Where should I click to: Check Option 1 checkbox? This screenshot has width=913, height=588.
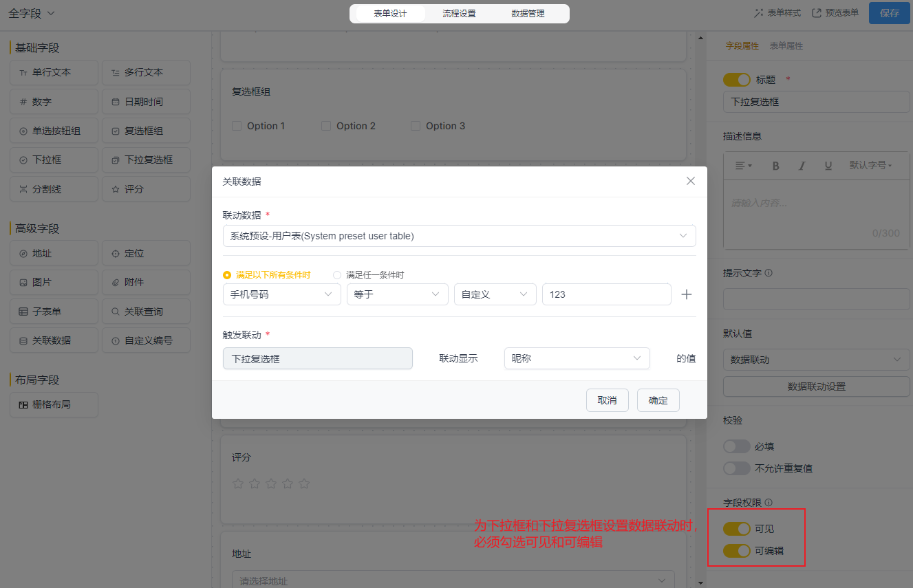coord(237,126)
